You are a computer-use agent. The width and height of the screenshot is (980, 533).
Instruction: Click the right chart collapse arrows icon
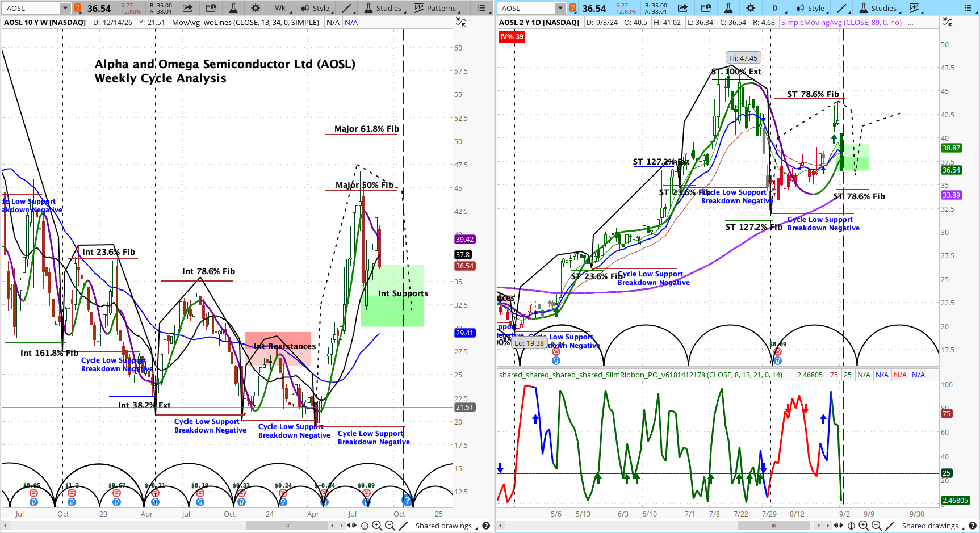pos(947,22)
